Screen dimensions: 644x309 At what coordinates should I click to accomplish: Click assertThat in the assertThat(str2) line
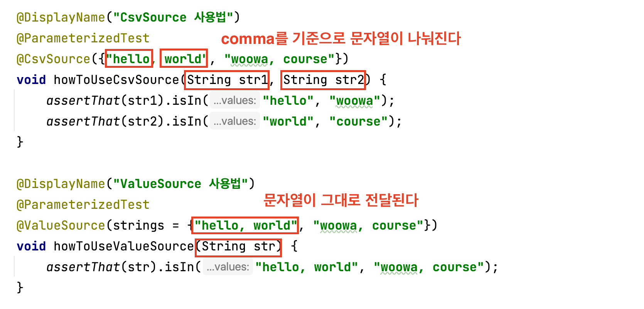[x=83, y=121]
